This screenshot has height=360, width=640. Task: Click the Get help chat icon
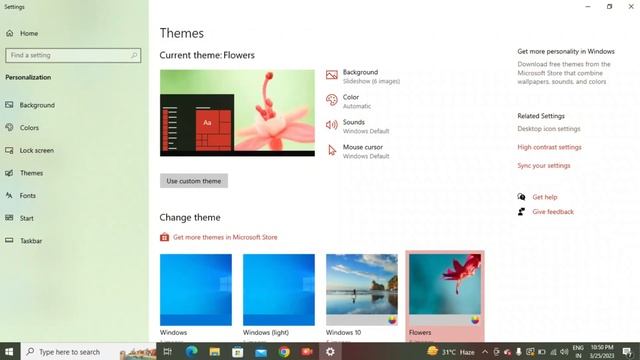pyautogui.click(x=521, y=197)
